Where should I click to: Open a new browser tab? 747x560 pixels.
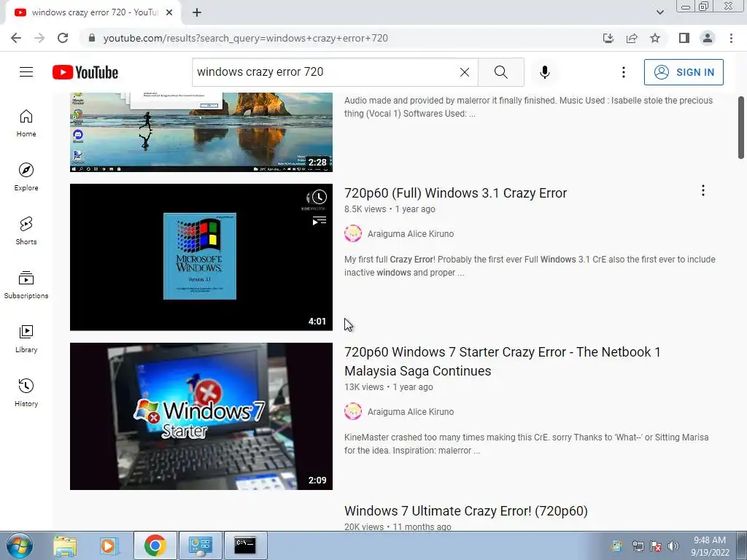(x=197, y=12)
